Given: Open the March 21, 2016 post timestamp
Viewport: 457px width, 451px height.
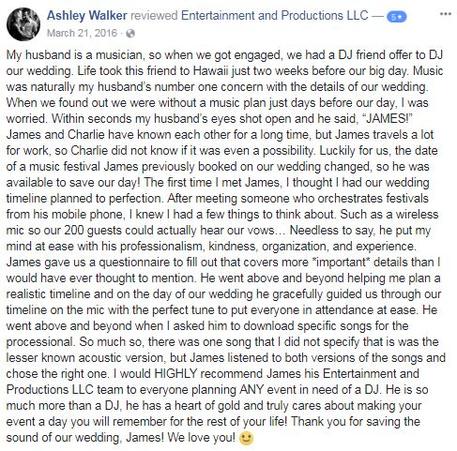Looking at the screenshot, I should [x=82, y=33].
